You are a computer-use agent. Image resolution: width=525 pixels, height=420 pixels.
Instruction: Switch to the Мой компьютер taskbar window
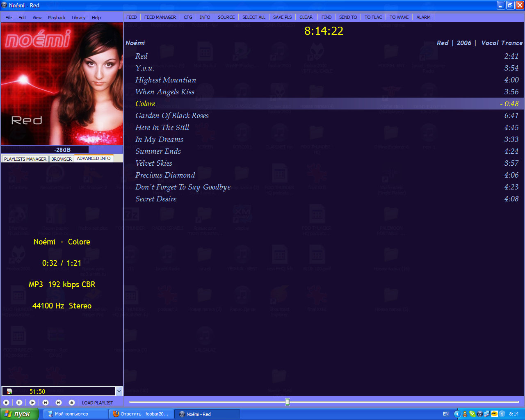pos(76,414)
